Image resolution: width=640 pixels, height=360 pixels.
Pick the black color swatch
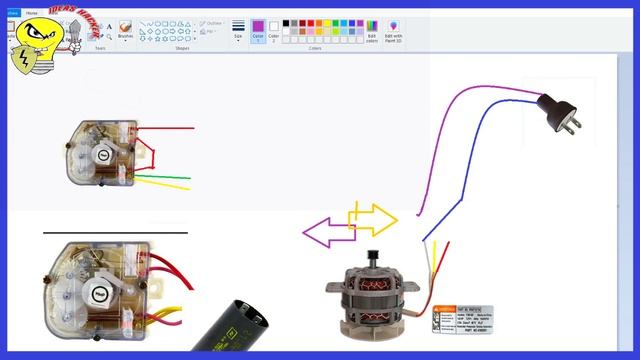pyautogui.click(x=286, y=23)
